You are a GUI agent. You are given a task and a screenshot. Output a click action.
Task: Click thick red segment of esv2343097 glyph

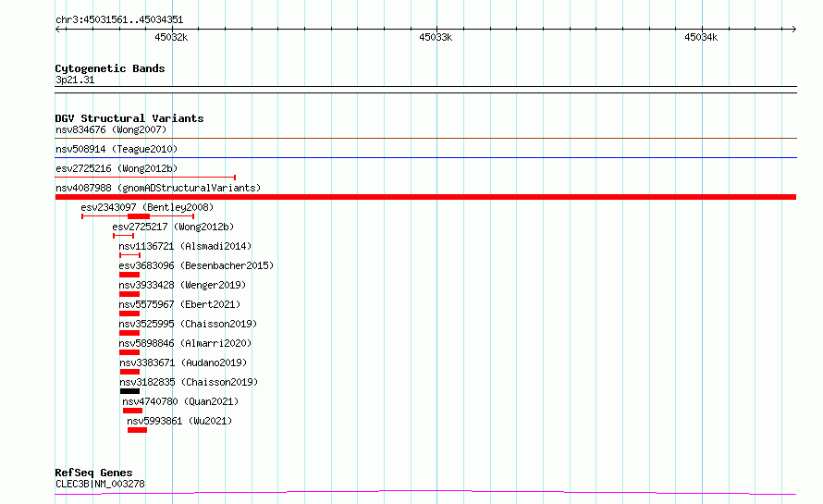pos(139,216)
